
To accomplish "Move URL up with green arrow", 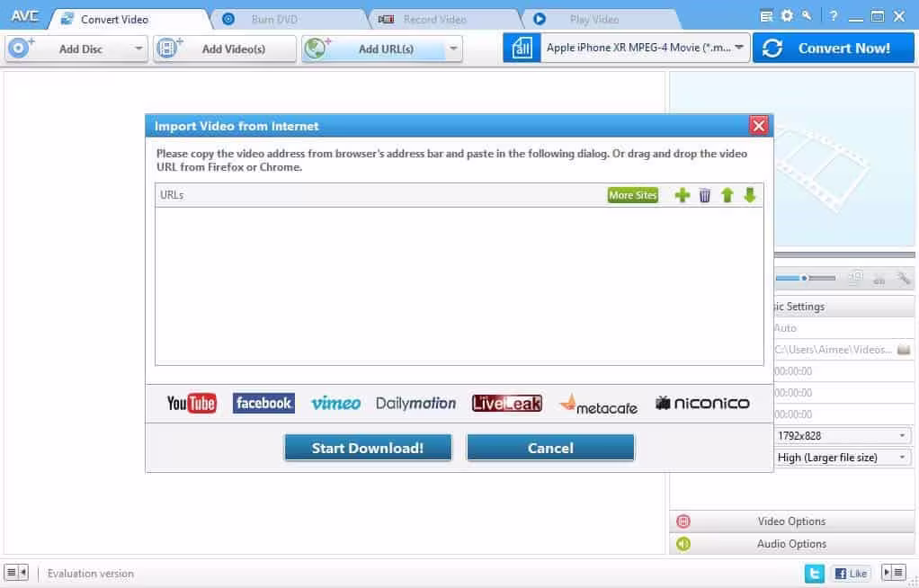I will [727, 195].
